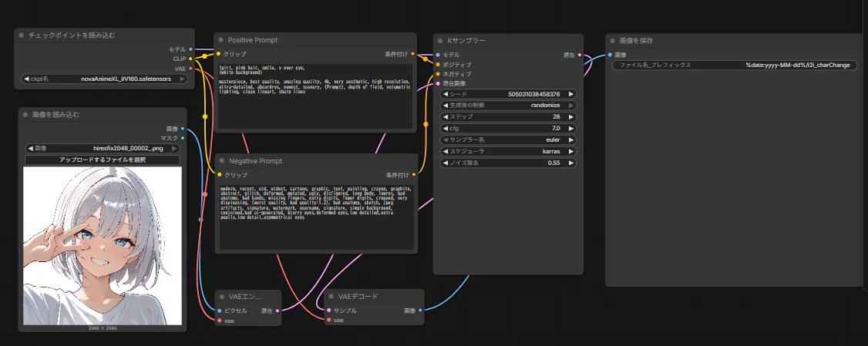Click the 条件付け output port on Negative Prompt
868x346 pixels.
coord(413,175)
